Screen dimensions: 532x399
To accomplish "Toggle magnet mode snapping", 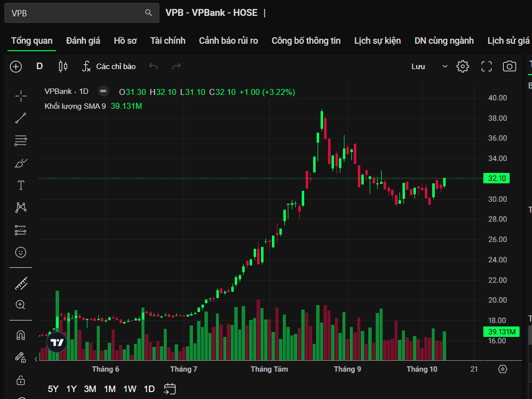I will point(21,335).
